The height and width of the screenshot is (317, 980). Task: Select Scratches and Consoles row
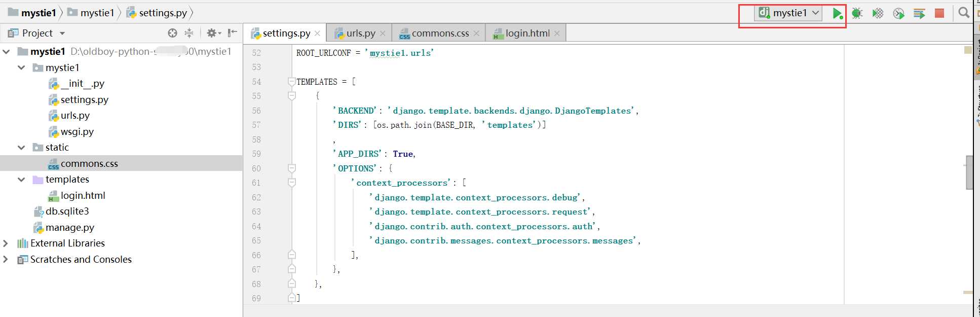click(x=121, y=259)
